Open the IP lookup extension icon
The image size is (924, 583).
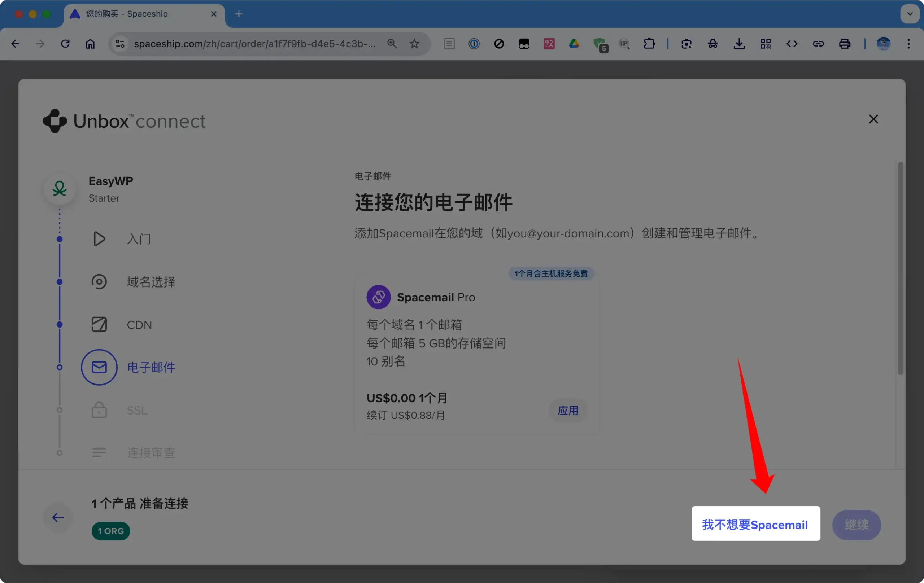[x=624, y=44]
